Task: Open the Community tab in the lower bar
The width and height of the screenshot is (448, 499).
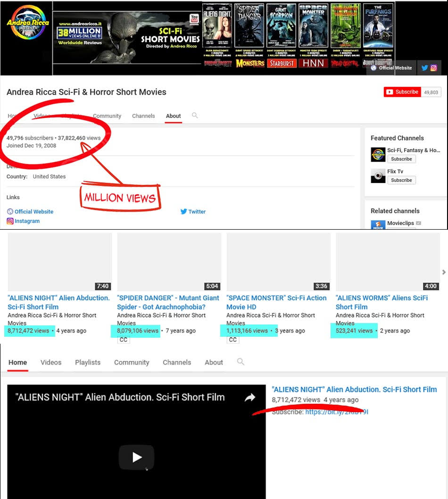Action: tap(132, 362)
